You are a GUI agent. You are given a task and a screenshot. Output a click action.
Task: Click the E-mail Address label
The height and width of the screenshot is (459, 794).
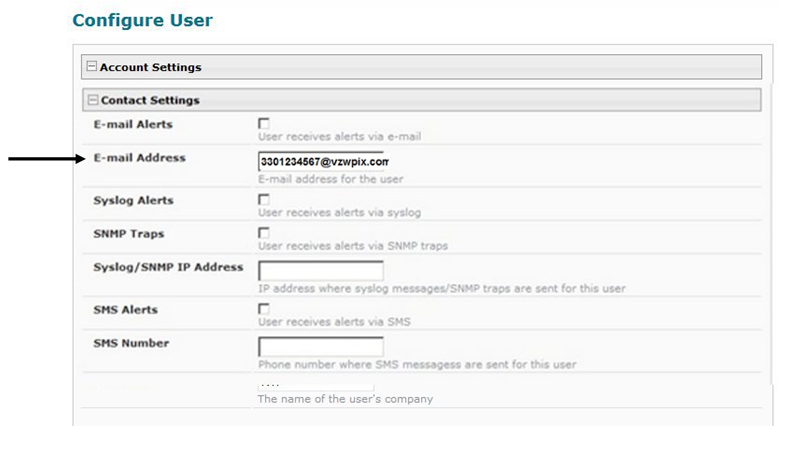pyautogui.click(x=139, y=158)
